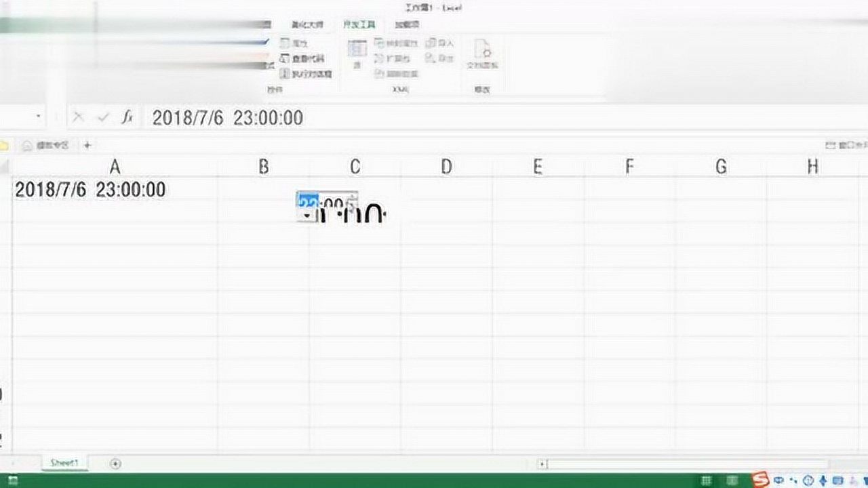
Task: Confirm entry with the formula bar checkmark
Action: [x=103, y=117]
